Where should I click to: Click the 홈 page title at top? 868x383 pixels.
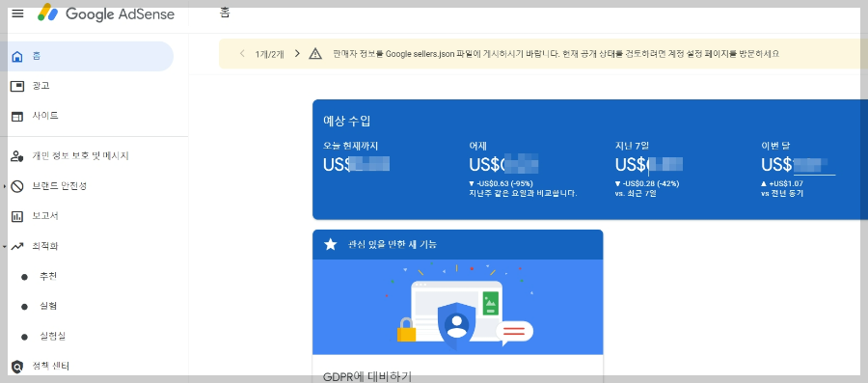[224, 14]
